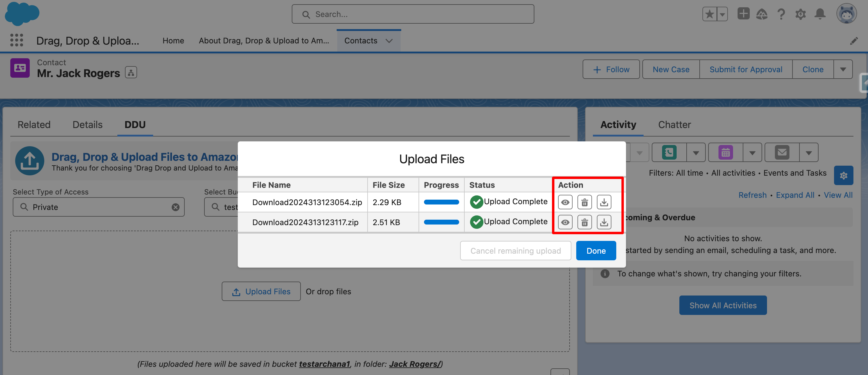
Task: Clear the Private access type selection
Action: [175, 207]
